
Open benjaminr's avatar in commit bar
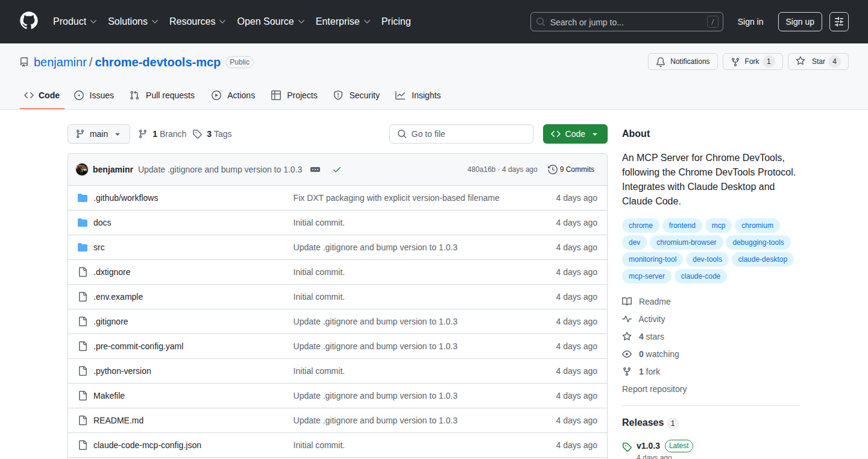(x=82, y=169)
